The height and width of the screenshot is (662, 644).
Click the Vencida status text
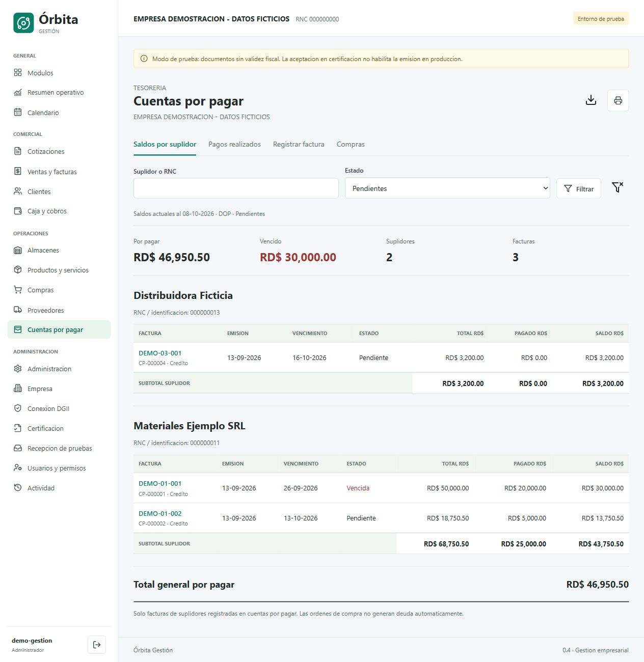358,488
